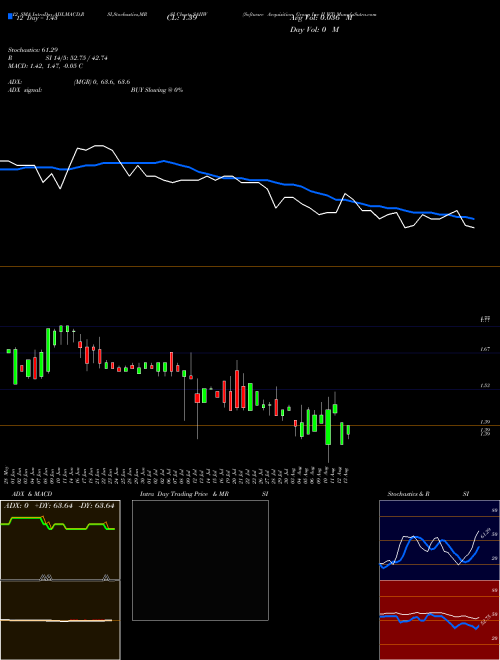Click the most recent green candlestick
The width and height of the screenshot is (500, 660).
click(x=348, y=431)
